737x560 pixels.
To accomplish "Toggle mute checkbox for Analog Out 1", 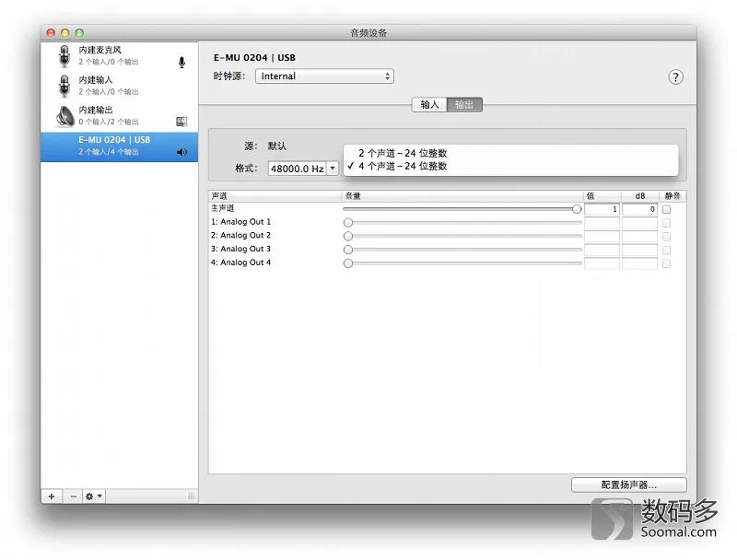I will pos(666,223).
